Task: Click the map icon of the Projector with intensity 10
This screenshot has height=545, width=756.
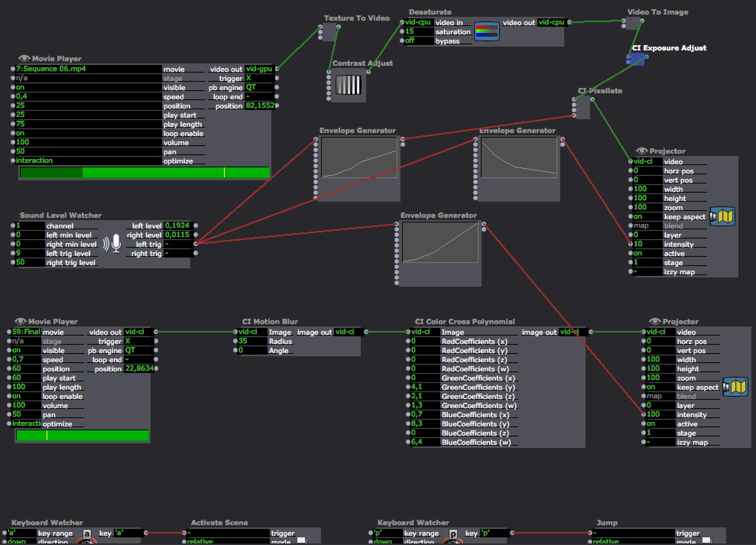Action: point(722,217)
